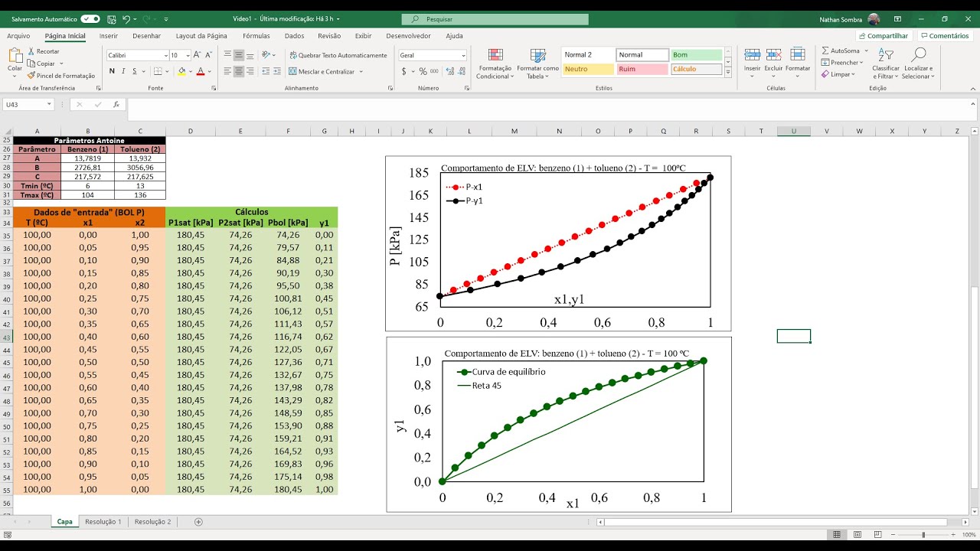Open the Calibri font name dropdown

[166, 55]
